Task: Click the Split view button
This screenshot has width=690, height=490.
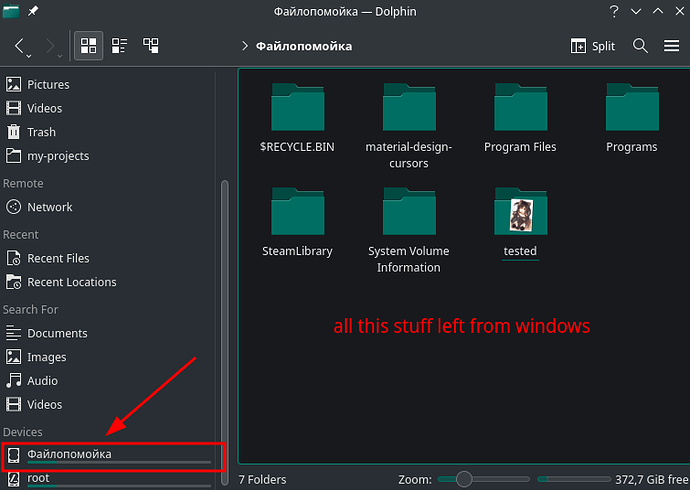Action: (x=592, y=46)
